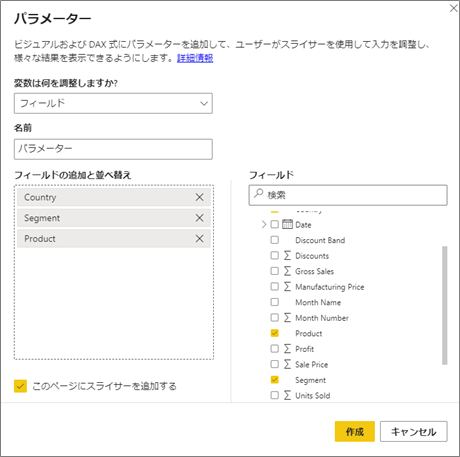Image resolution: width=460 pixels, height=457 pixels.
Task: Click the 名前 parameter name field
Action: pos(113,149)
